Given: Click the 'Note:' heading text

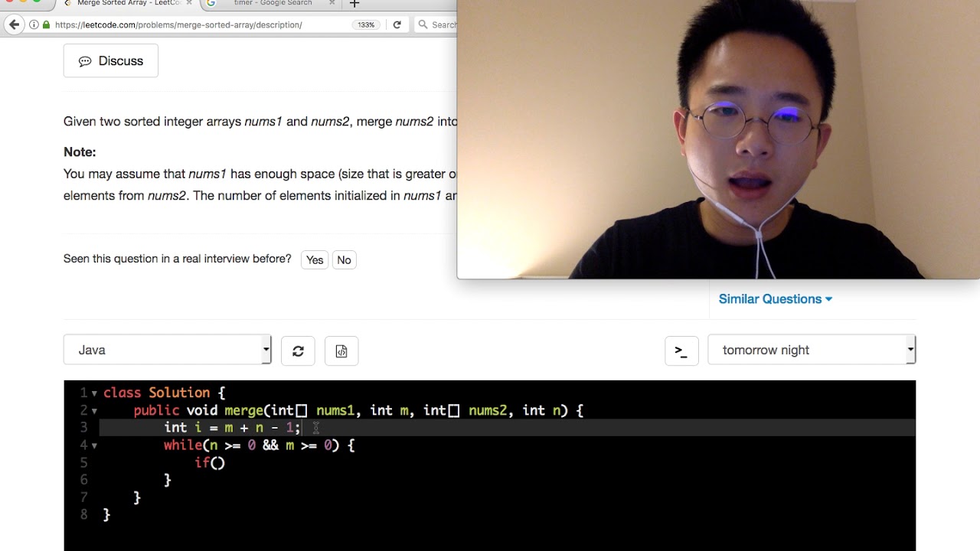Looking at the screenshot, I should [80, 152].
